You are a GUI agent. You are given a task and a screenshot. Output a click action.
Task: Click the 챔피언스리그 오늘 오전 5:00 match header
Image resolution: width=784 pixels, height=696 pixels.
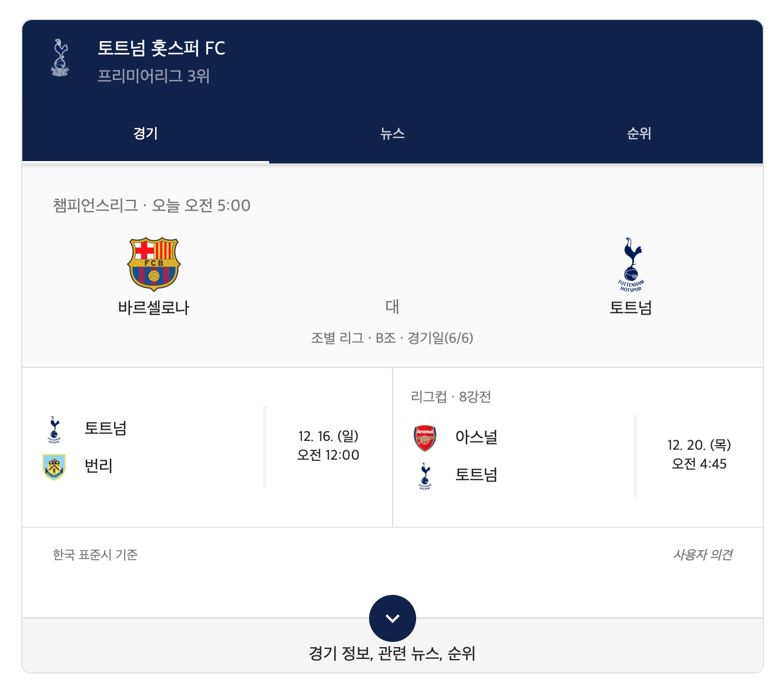click(152, 206)
